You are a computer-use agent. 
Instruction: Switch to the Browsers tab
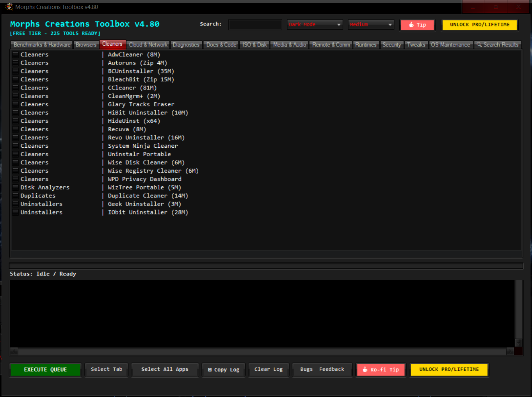pos(86,45)
